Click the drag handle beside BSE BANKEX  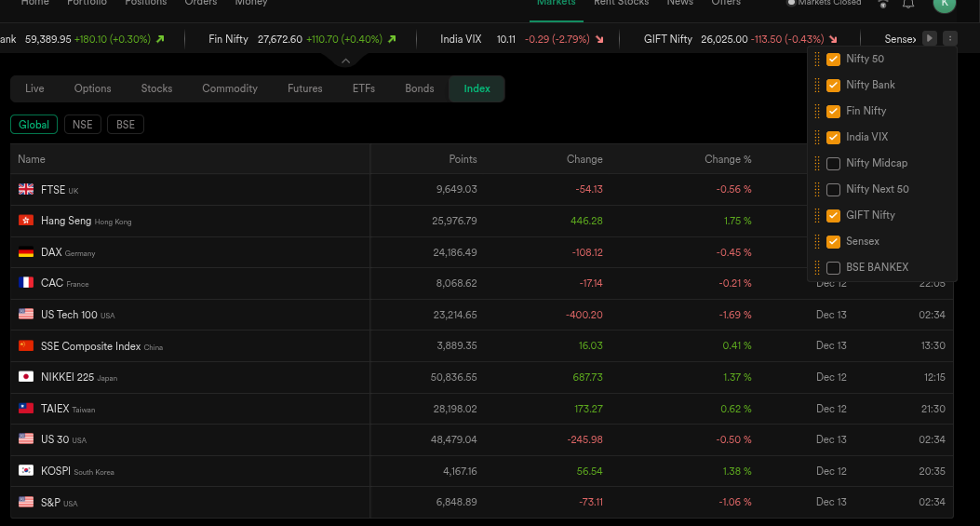[x=817, y=267]
